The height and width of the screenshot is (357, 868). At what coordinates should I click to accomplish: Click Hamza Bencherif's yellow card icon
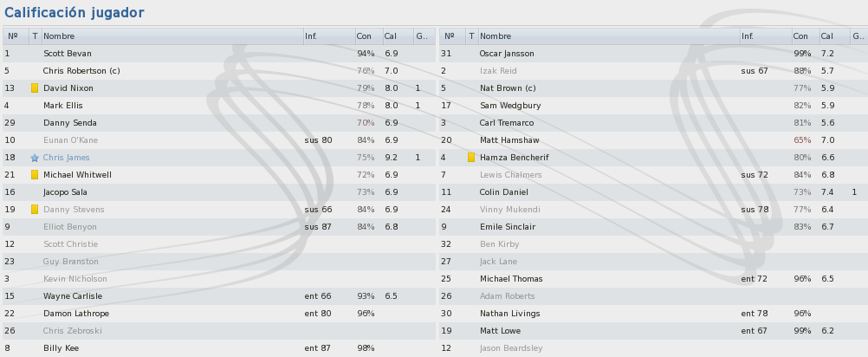point(471,157)
